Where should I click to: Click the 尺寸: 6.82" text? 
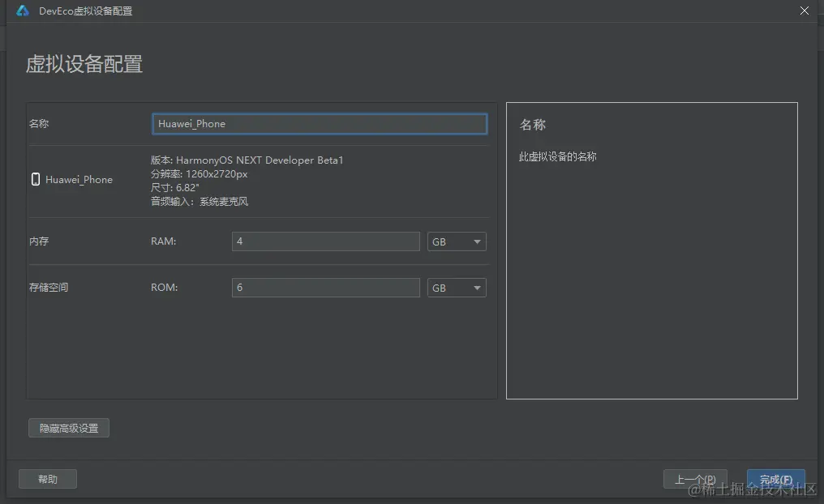[175, 187]
